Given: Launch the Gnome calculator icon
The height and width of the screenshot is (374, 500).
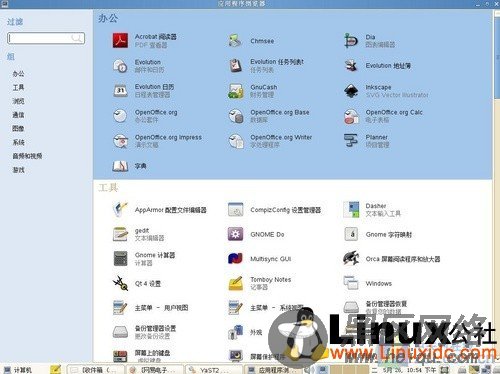Looking at the screenshot, I should tap(120, 259).
